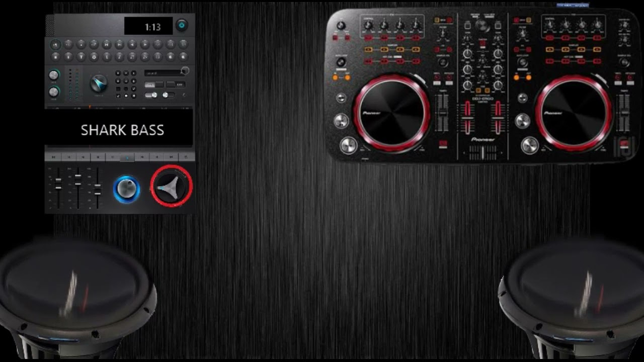
Task: Click the left deck's auto loop knob
Action: point(341,62)
